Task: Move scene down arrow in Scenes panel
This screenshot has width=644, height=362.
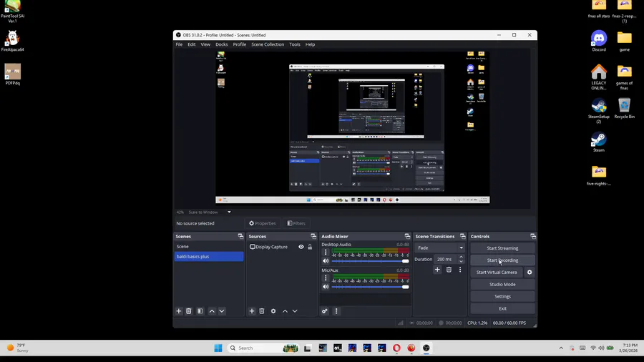Action: click(x=222, y=311)
